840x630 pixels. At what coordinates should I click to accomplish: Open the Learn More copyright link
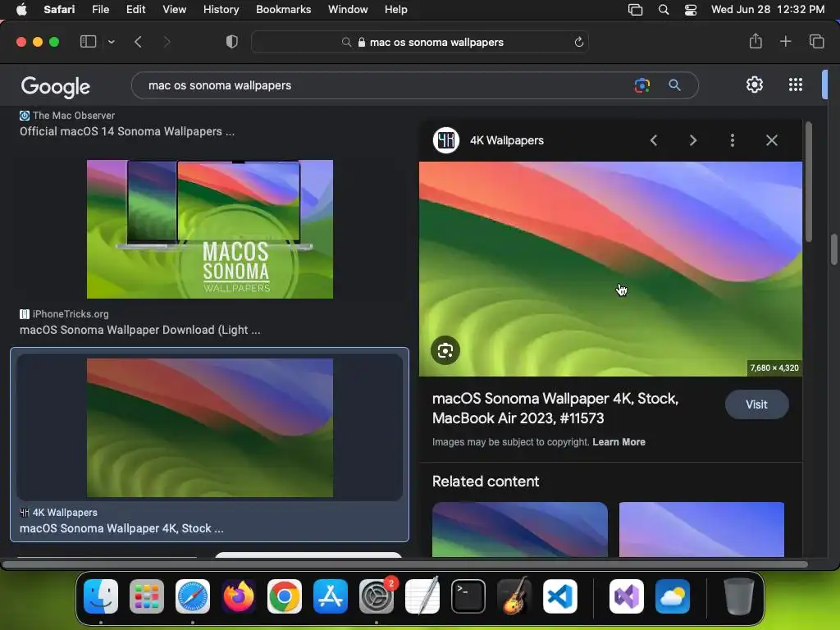619,442
